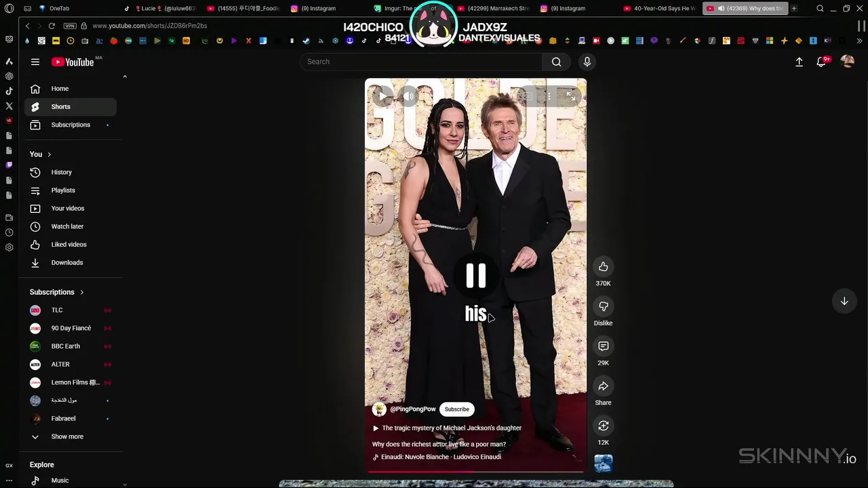
Task: Open the 90 Day Fiancé channel
Action: [70, 328]
